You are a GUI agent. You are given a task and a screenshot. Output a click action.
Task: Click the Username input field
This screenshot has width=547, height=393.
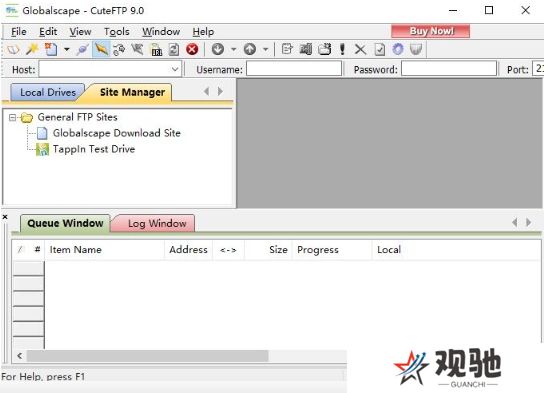(x=294, y=68)
